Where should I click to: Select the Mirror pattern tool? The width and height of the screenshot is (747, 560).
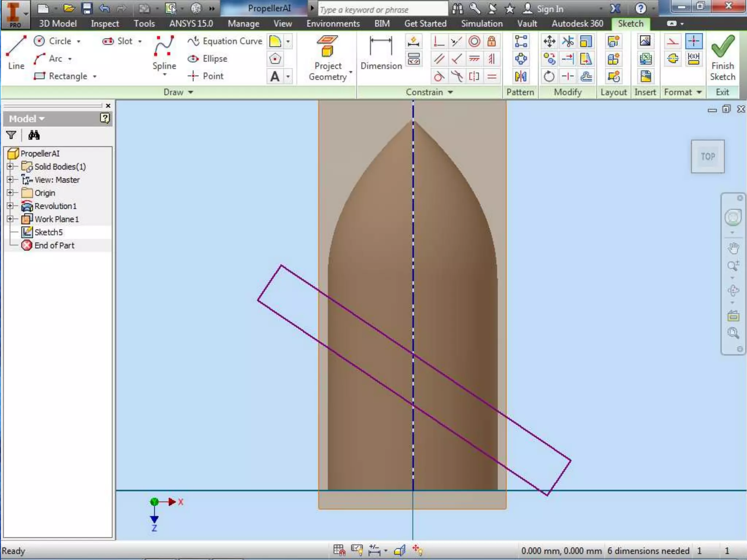point(520,77)
